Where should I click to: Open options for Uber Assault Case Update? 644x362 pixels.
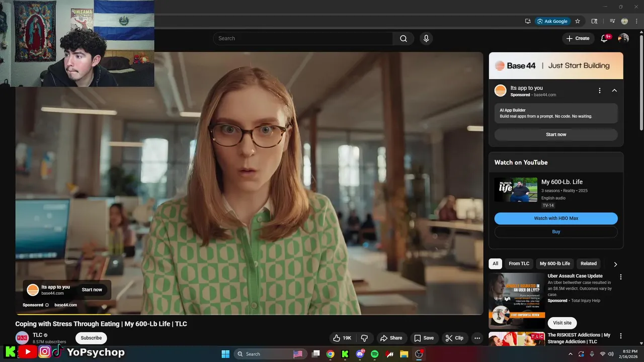[621, 277]
